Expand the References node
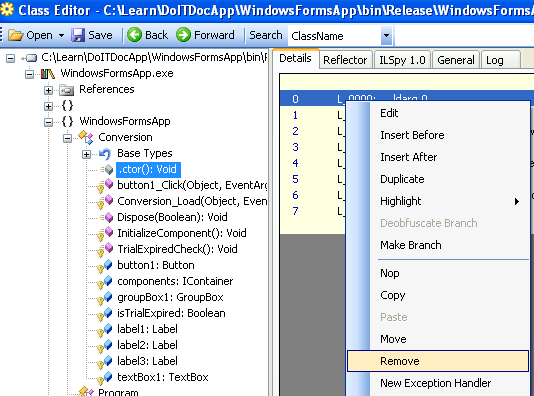The height and width of the screenshot is (396, 534). [x=48, y=90]
